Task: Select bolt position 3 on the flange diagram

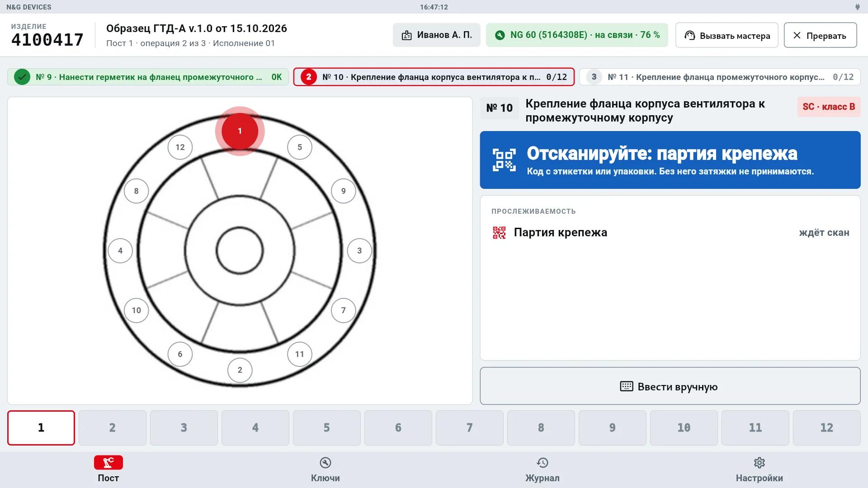Action: click(x=359, y=251)
